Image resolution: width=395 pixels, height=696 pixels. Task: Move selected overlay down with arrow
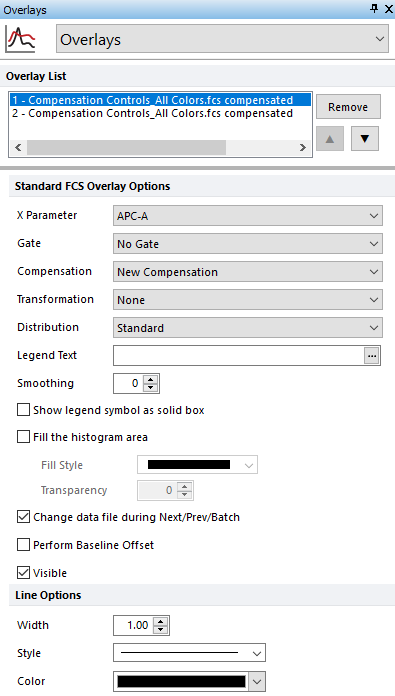point(365,138)
